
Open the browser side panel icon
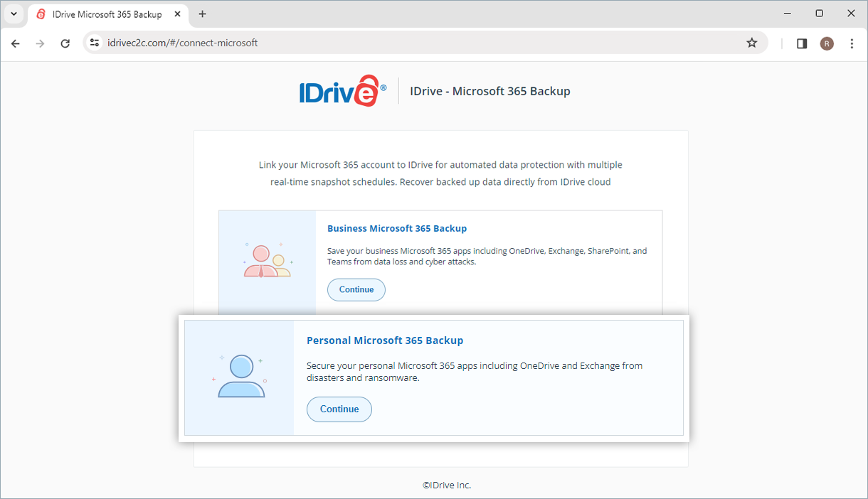point(802,43)
